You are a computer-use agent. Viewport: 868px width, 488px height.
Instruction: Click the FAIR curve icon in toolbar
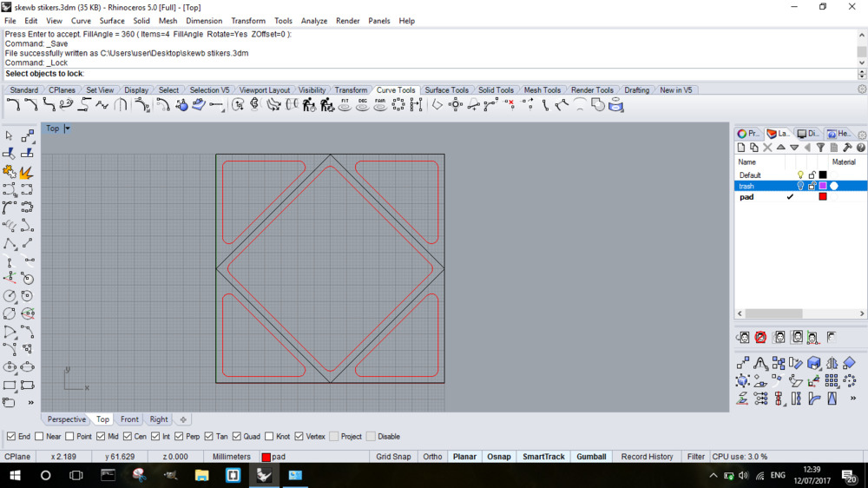coord(380,105)
